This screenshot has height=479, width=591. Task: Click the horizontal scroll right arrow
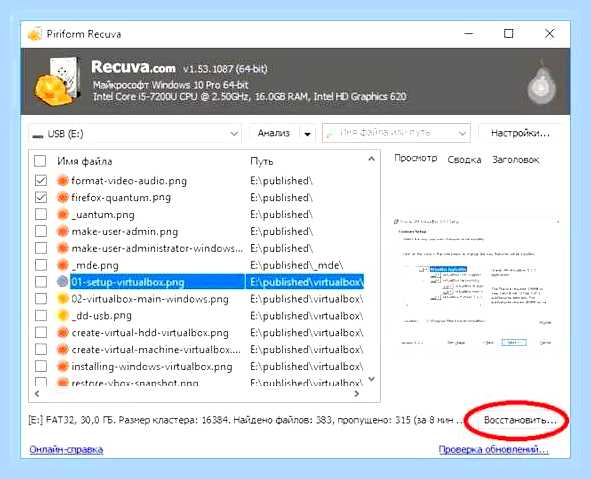click(357, 394)
